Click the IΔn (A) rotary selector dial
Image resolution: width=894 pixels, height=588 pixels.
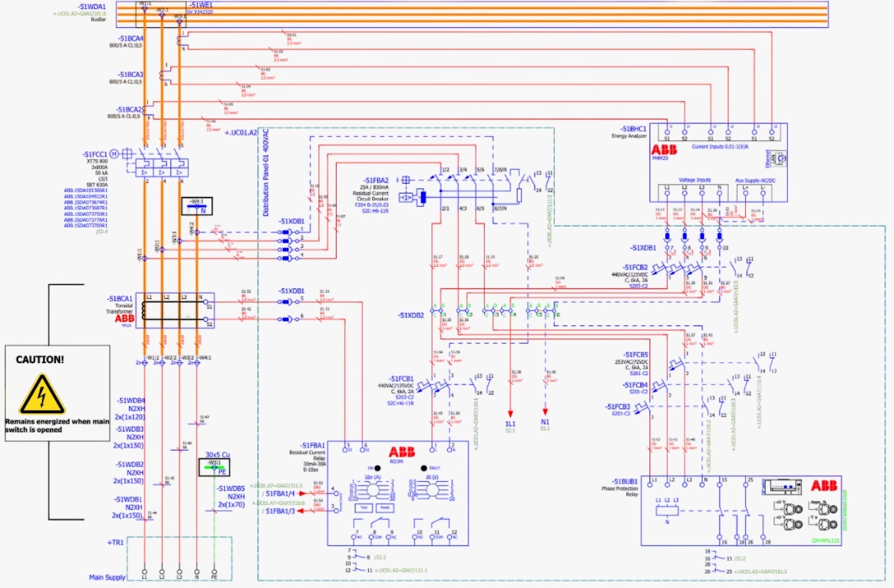coord(375,491)
